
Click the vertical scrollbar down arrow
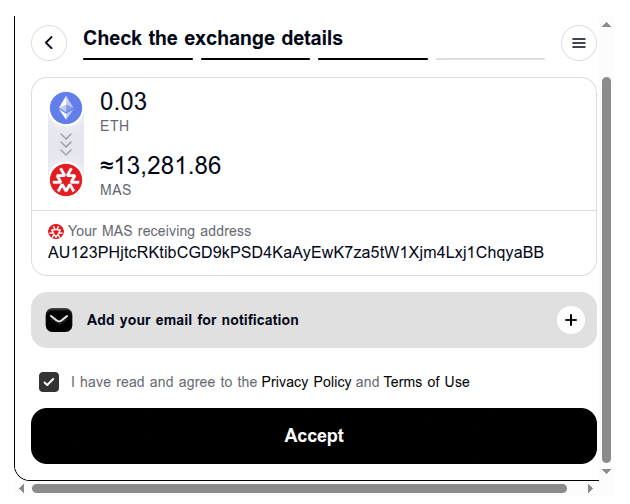606,471
